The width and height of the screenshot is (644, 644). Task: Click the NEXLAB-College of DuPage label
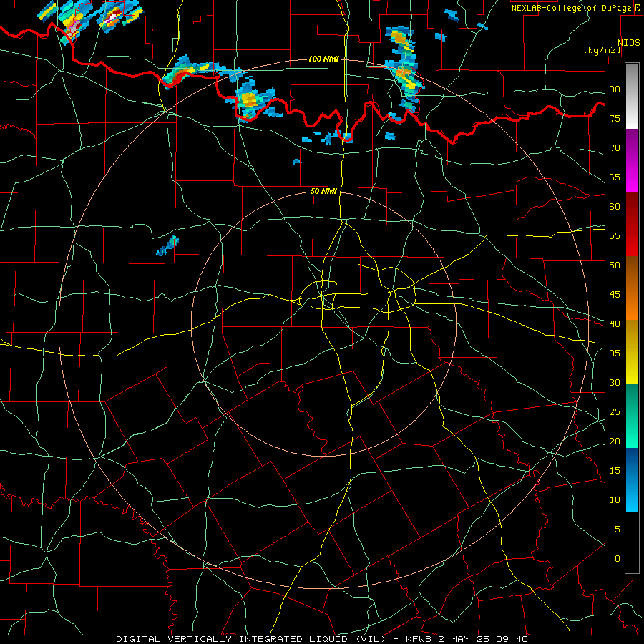coord(572,8)
